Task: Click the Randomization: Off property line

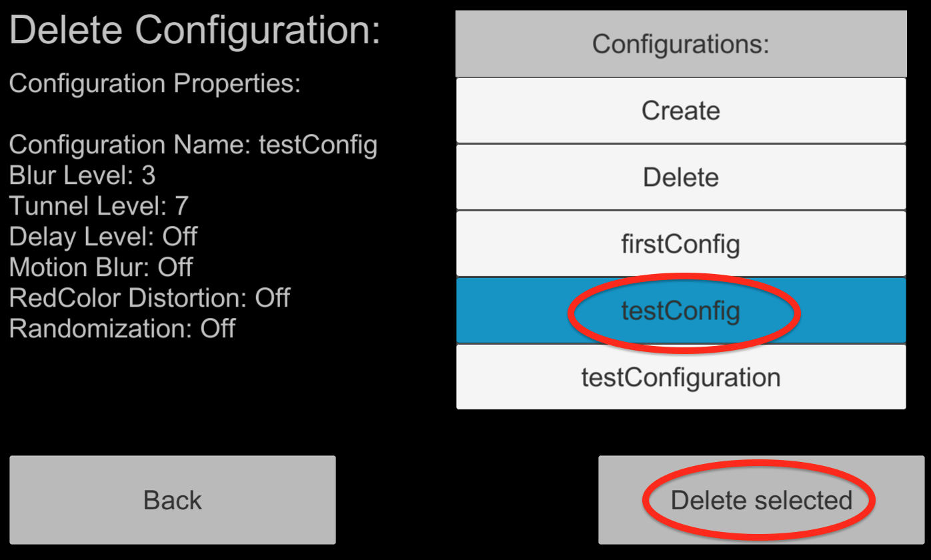Action: 122,329
